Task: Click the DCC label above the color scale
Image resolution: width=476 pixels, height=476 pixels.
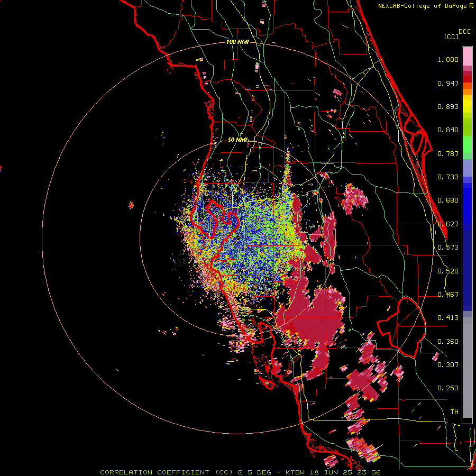Action: point(464,32)
